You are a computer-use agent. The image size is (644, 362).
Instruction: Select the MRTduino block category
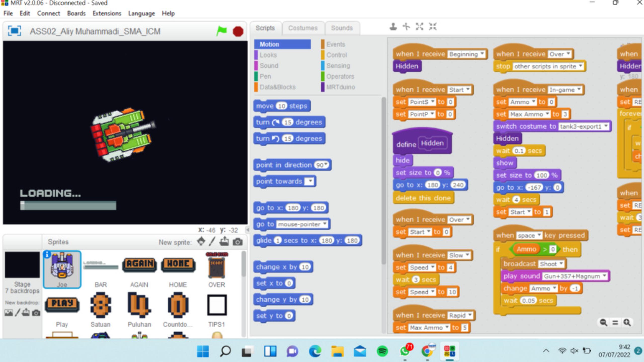(341, 87)
